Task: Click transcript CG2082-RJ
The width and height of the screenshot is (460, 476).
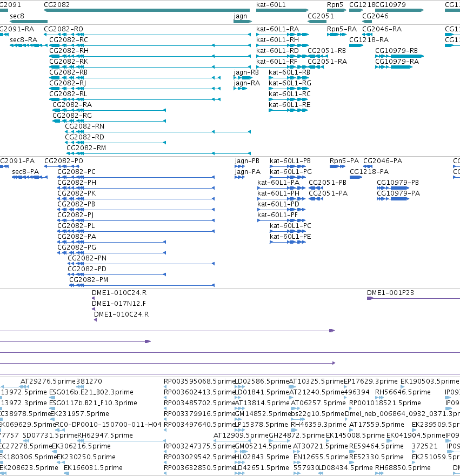Action: pyautogui.click(x=135, y=89)
